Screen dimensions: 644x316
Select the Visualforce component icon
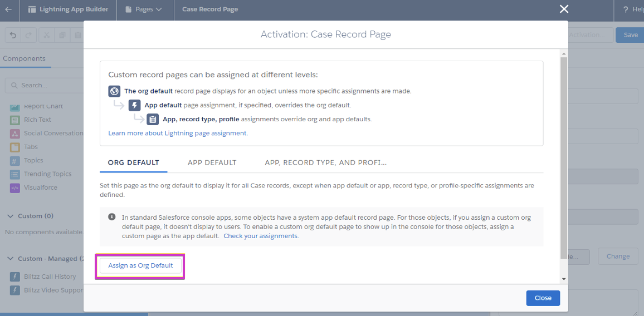(x=15, y=188)
